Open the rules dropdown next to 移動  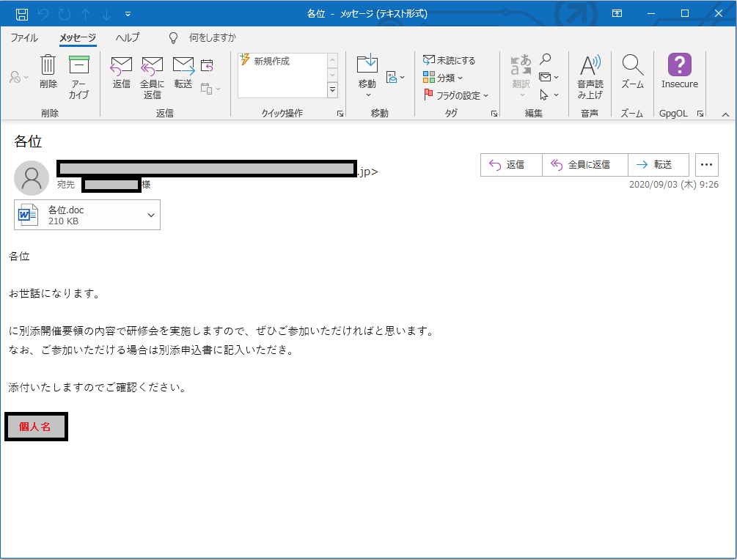pos(395,76)
